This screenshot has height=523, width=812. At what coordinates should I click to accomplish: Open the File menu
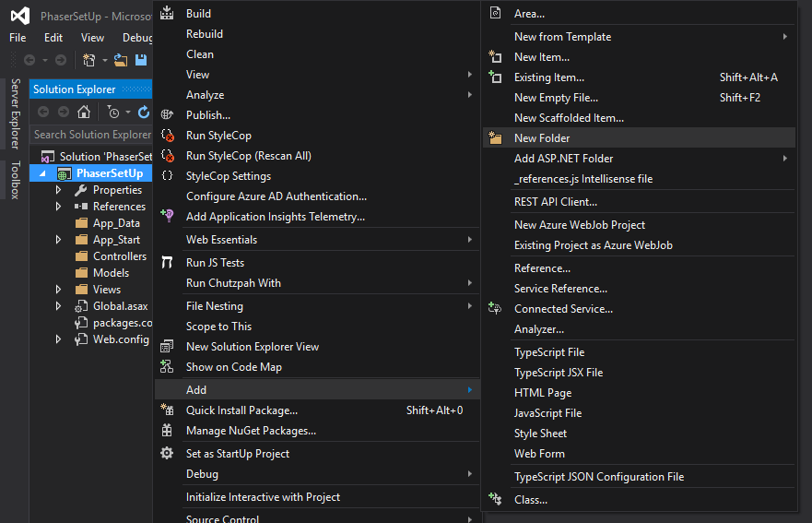pos(18,37)
